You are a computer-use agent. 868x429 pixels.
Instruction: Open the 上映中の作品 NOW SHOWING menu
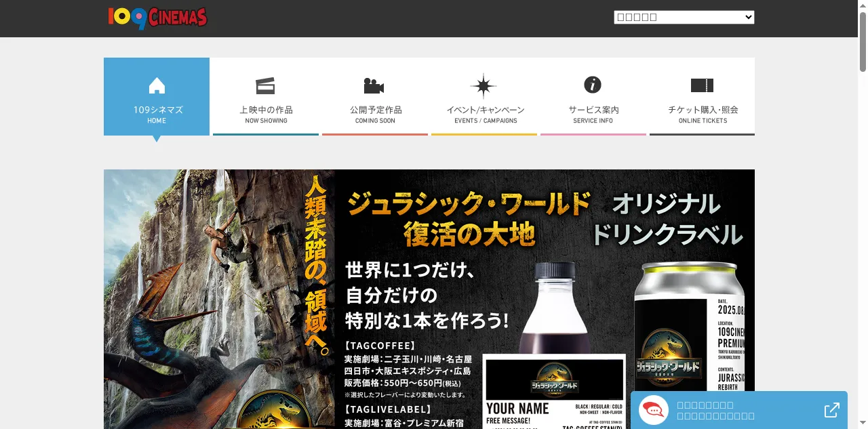click(266, 96)
